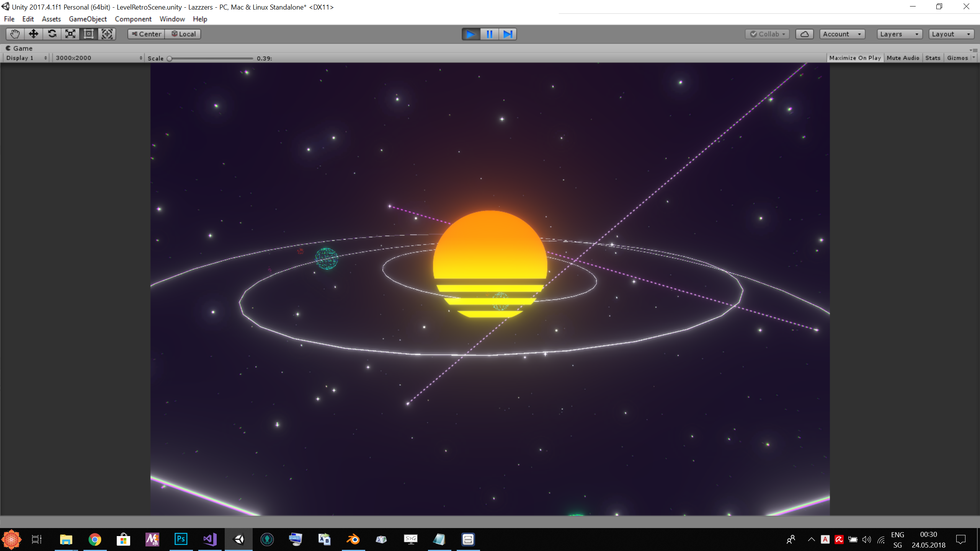The width and height of the screenshot is (980, 551).
Task: Open the Component menu
Action: (x=133, y=19)
